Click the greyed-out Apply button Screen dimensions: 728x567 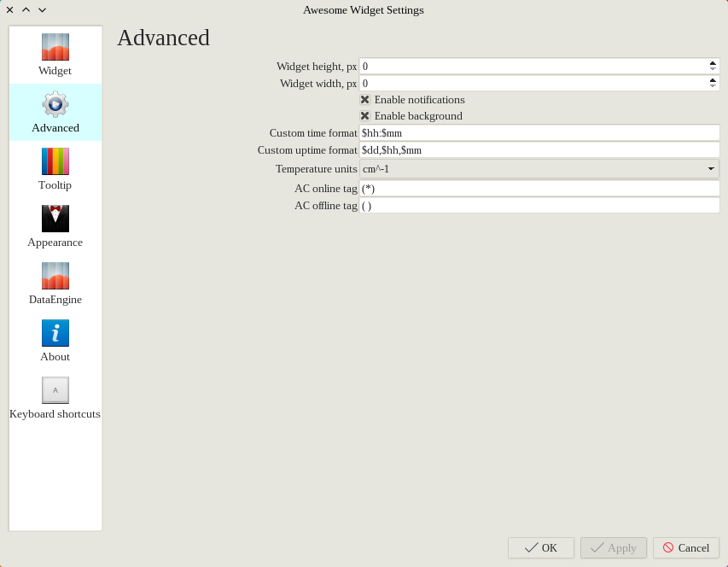click(x=614, y=548)
